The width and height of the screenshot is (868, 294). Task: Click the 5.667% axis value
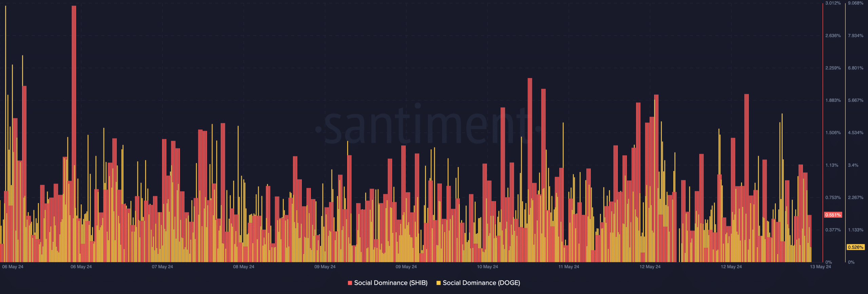pyautogui.click(x=855, y=100)
